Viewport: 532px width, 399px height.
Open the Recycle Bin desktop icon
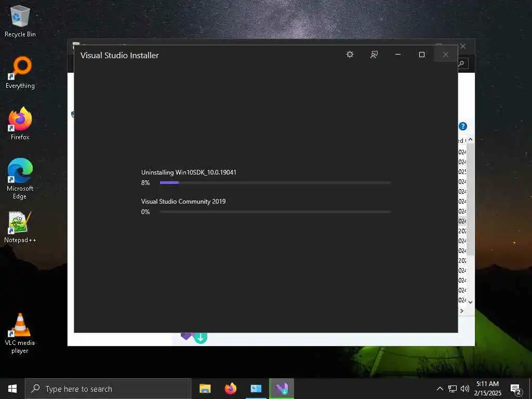(20, 21)
